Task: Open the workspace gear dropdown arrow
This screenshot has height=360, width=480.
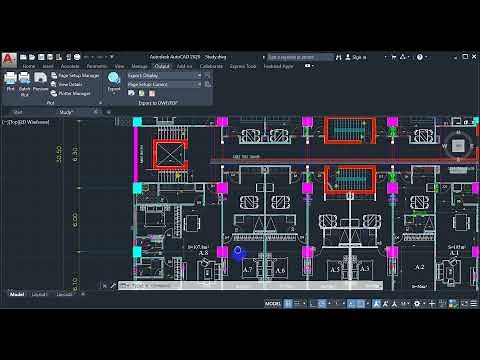Action: (424, 304)
